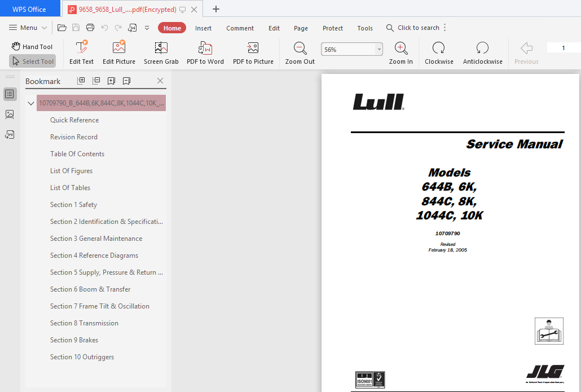Open the thumbnail panel sidebar icon

tap(10, 114)
